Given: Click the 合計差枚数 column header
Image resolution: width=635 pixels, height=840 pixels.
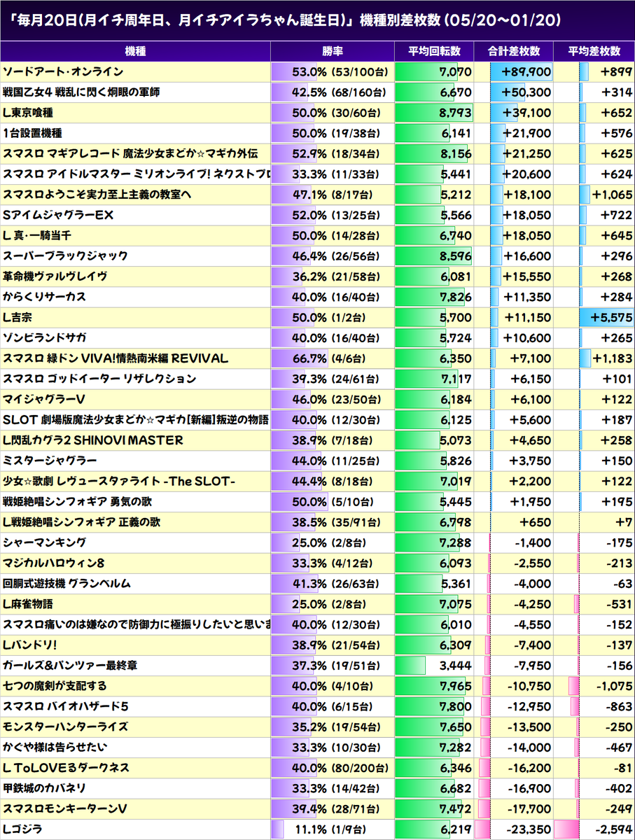Looking at the screenshot, I should point(515,52).
